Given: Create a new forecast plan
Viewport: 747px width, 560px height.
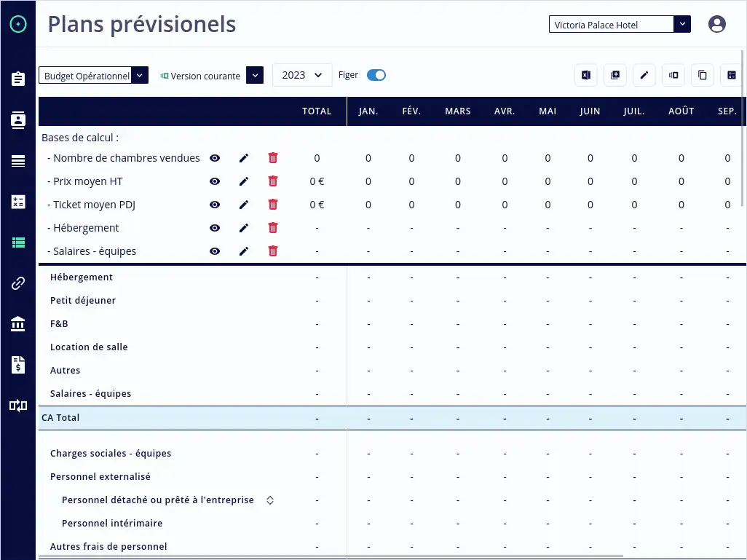Looking at the screenshot, I should [614, 75].
